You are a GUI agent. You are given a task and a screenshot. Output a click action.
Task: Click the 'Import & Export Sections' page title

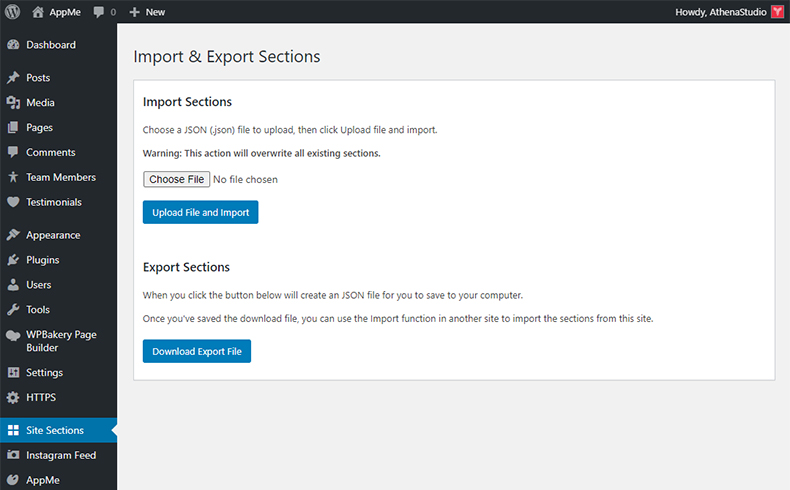click(227, 56)
